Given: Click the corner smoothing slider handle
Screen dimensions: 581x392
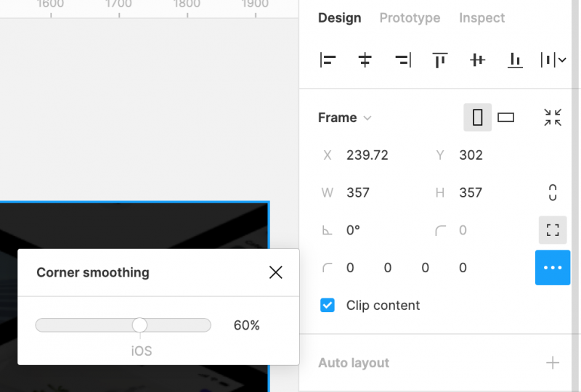Looking at the screenshot, I should 140,325.
